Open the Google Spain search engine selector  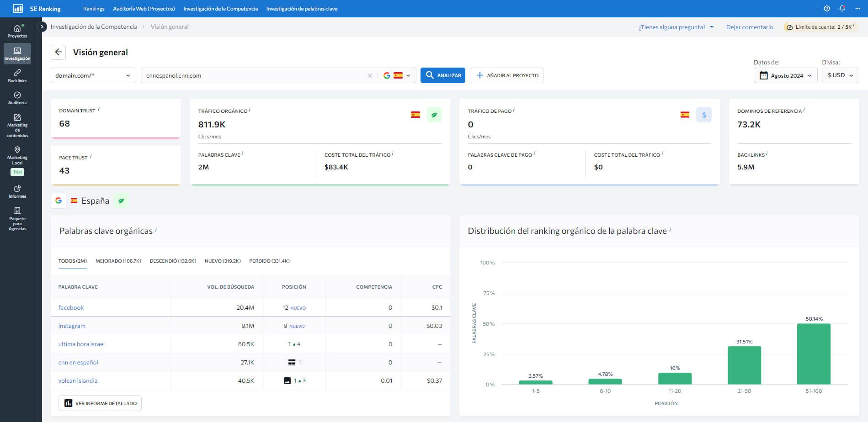coord(397,75)
